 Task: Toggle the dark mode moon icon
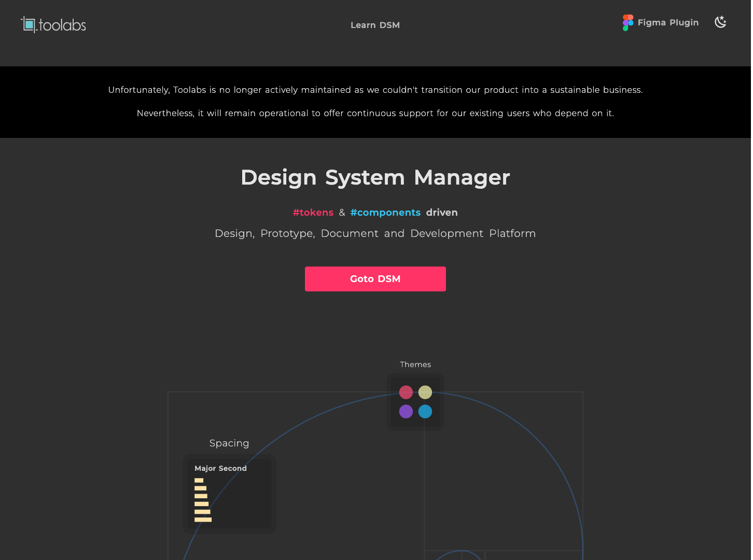coord(720,22)
